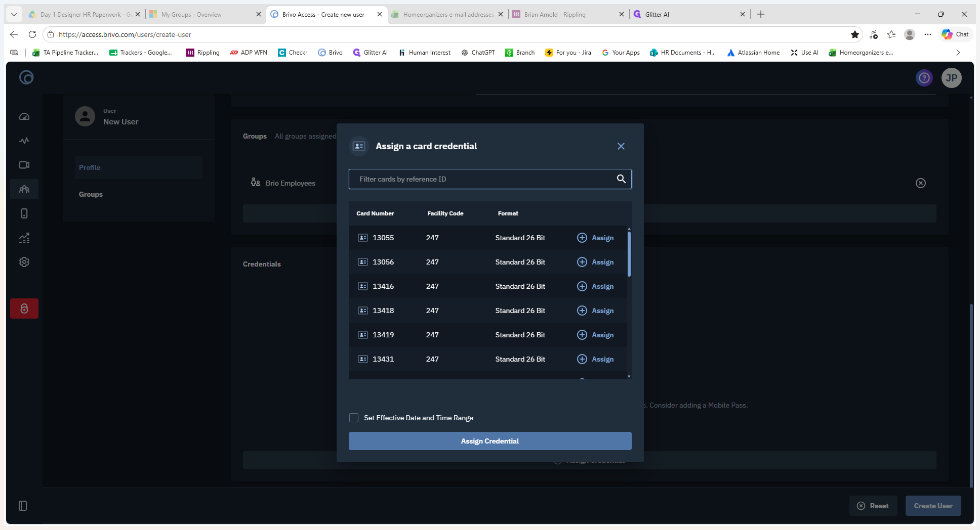980x530 pixels.
Task: Click the card list scrollbar
Action: tap(629, 253)
